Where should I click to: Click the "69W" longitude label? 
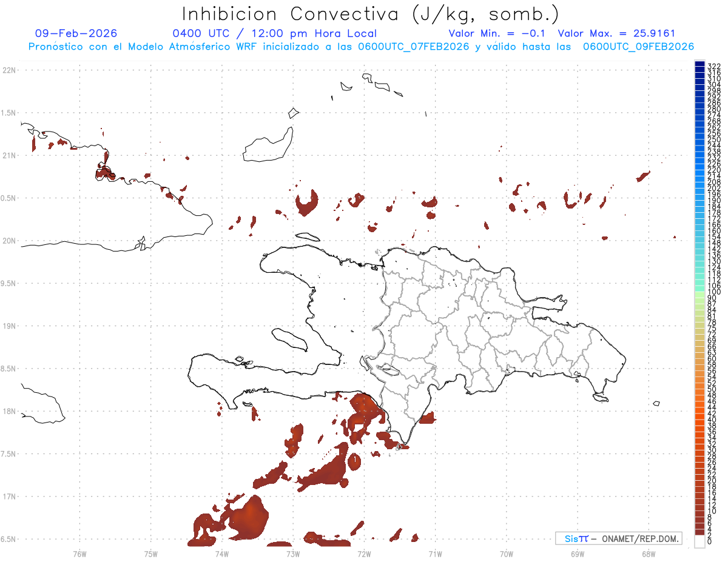pos(577,554)
